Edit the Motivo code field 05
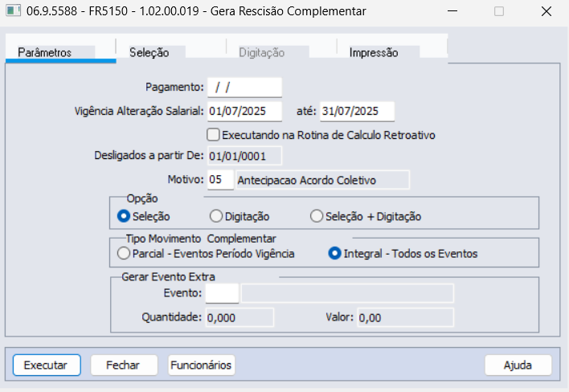The image size is (569, 392). tap(220, 180)
